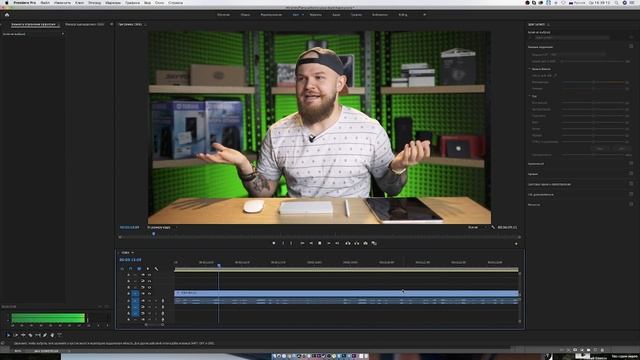
Task: Step forward one frame
Action: (329, 243)
